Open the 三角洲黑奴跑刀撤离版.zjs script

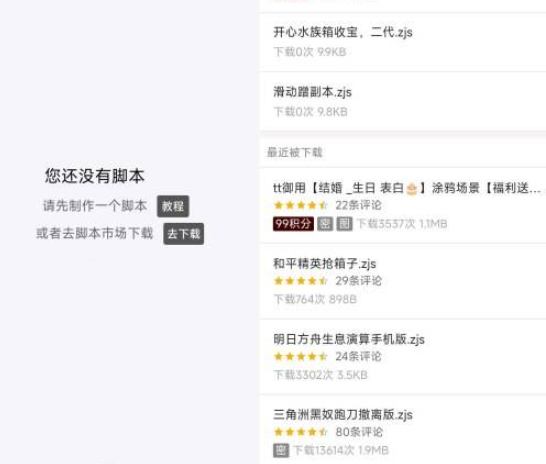click(403, 430)
